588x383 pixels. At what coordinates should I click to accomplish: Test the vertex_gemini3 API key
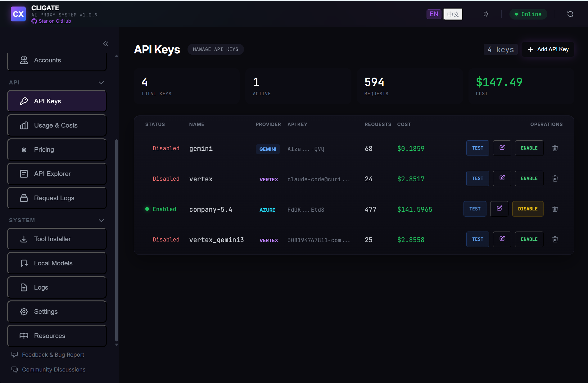[477, 239]
